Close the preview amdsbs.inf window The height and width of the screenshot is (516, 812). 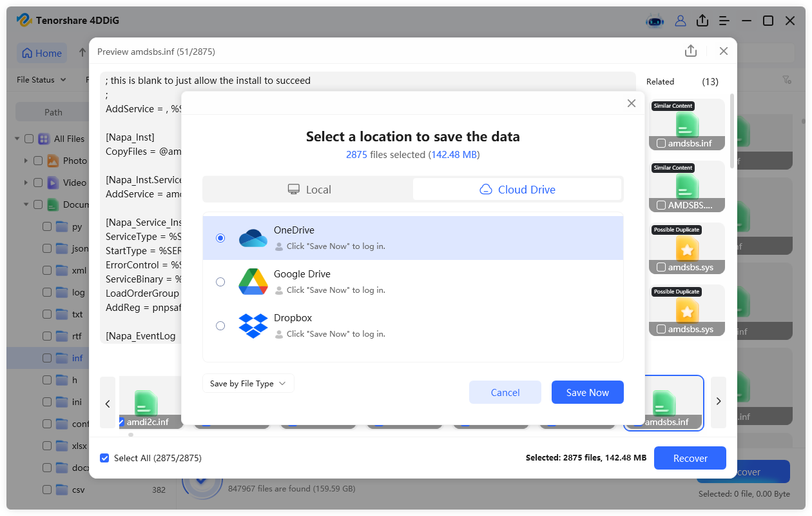(724, 51)
